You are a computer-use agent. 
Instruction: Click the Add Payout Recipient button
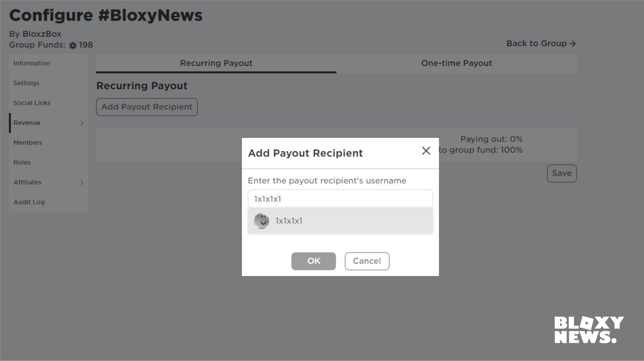[x=147, y=107]
